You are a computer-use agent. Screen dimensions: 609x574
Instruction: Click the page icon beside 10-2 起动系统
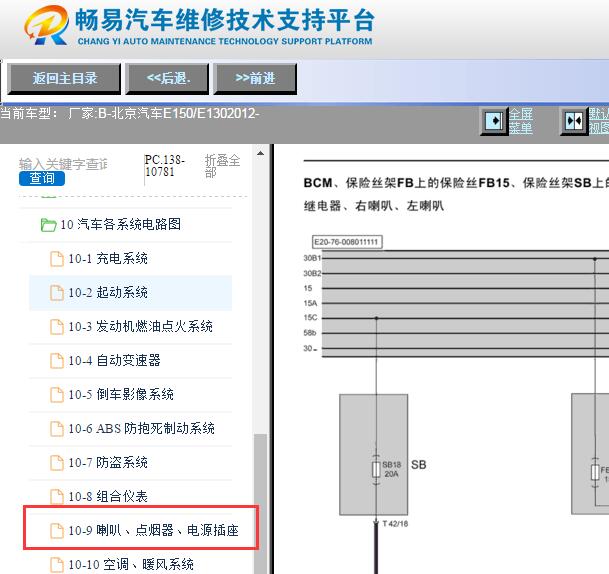[x=57, y=293]
